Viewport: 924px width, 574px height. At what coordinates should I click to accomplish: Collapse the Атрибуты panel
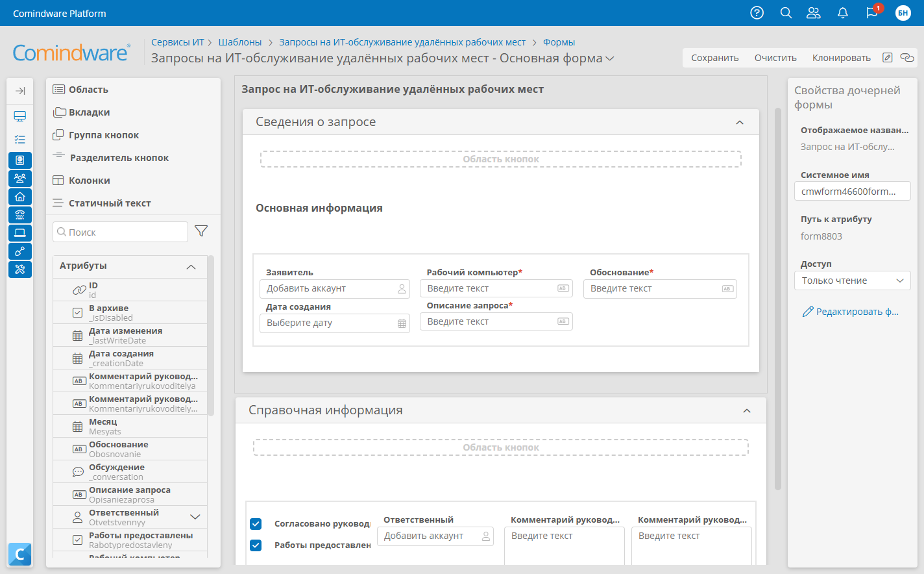191,267
